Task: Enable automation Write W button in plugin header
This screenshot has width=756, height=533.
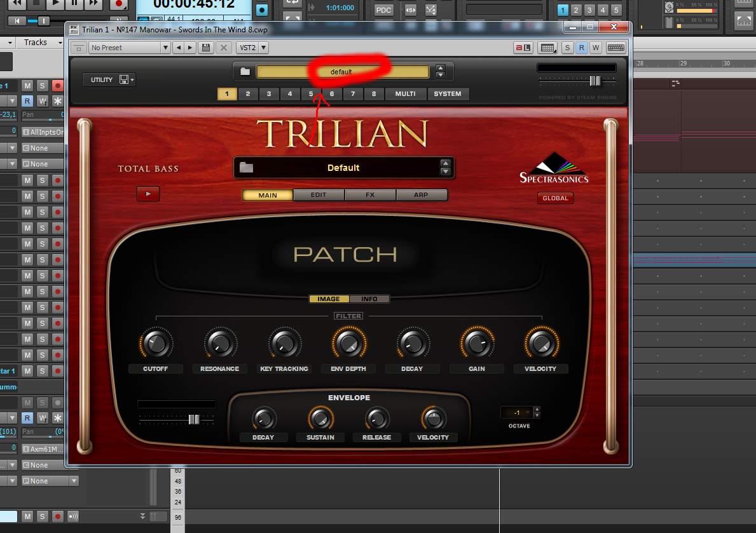Action: [596, 48]
